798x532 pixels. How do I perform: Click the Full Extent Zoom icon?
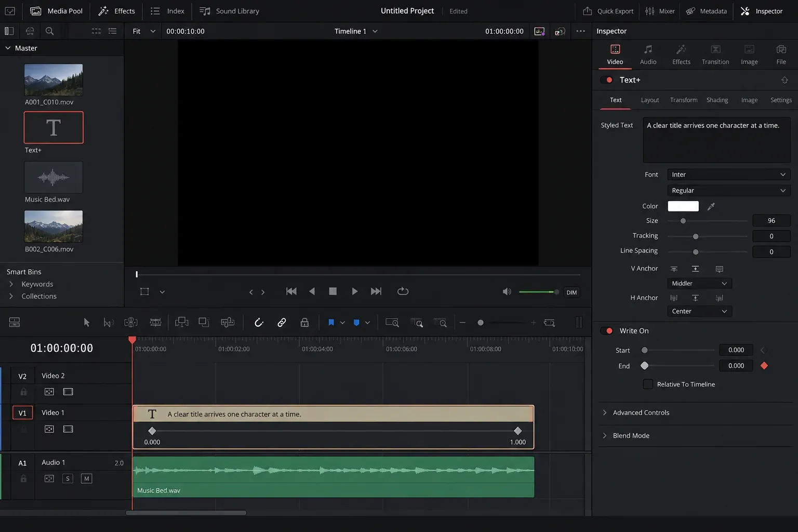click(392, 323)
